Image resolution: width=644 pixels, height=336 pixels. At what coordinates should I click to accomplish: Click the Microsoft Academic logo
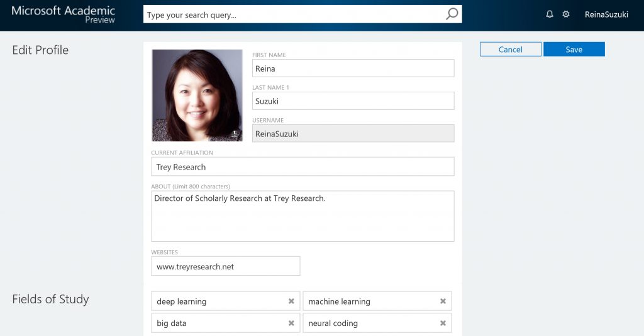coord(64,14)
